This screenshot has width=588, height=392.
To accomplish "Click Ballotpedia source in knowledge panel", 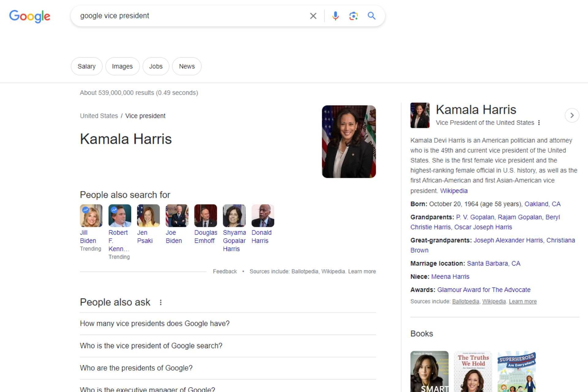I will click(466, 301).
